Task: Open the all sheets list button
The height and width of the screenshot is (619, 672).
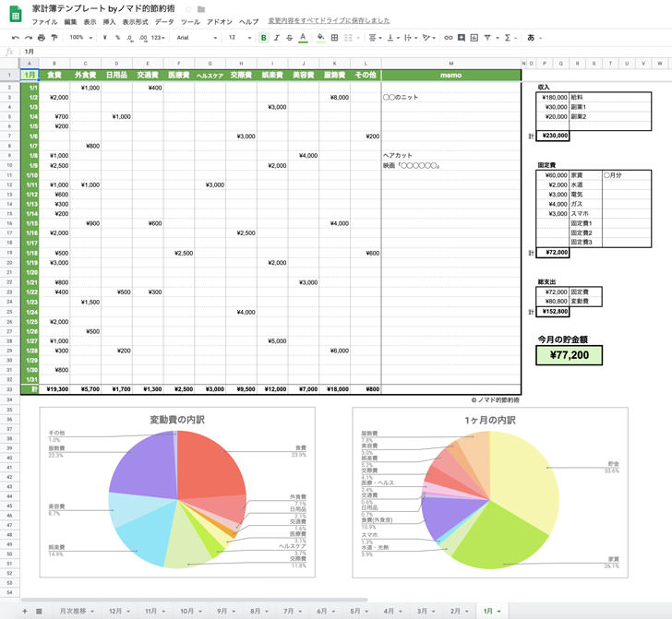Action: (38, 611)
